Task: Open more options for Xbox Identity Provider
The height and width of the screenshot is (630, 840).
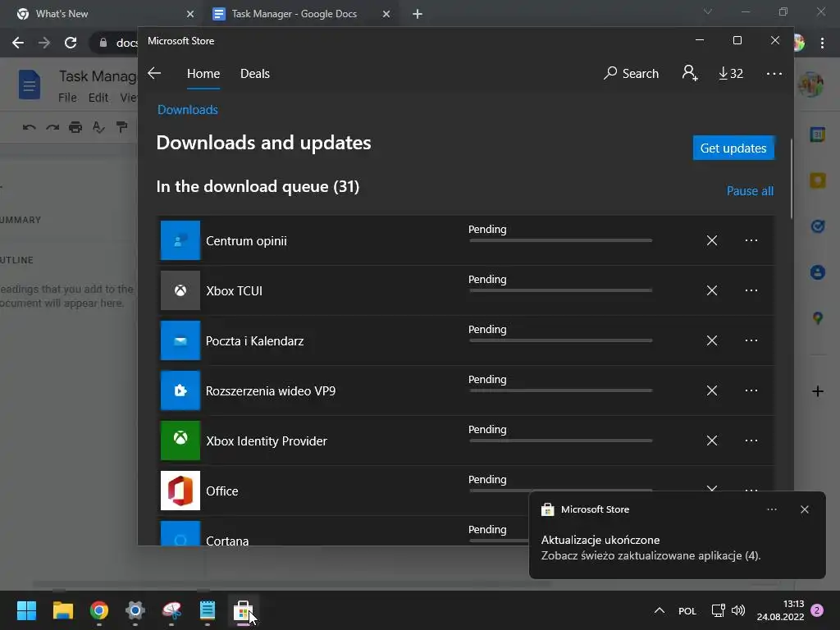Action: (x=751, y=441)
